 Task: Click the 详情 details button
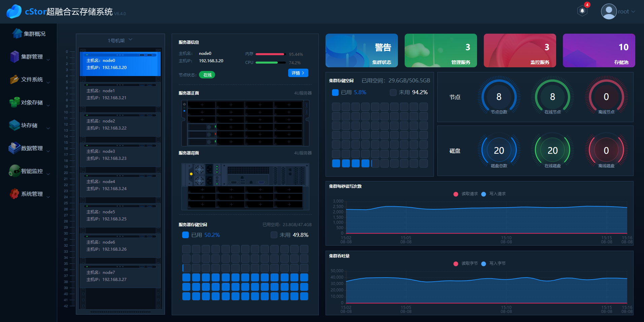[x=298, y=73]
